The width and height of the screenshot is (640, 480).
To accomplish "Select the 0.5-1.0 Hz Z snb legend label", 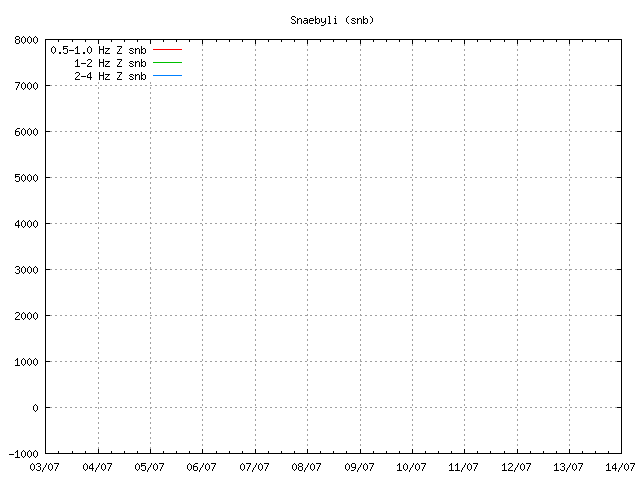I will click(98, 49).
